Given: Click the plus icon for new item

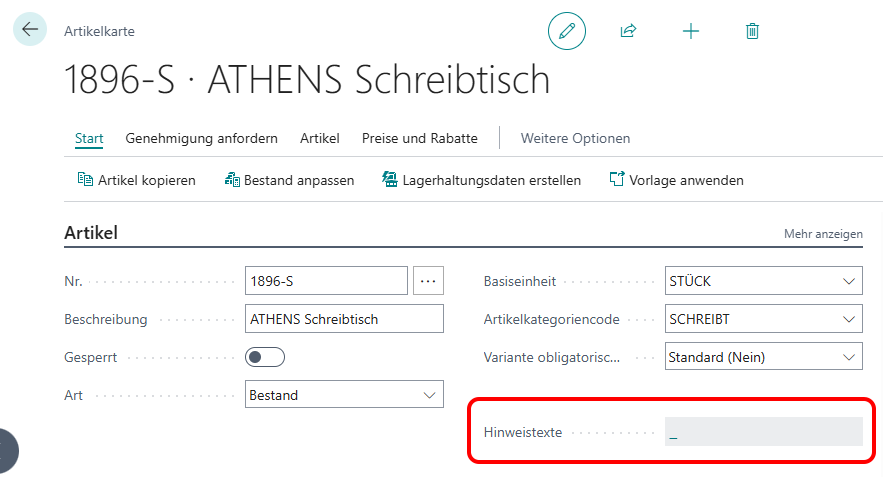Looking at the screenshot, I should 691,31.
